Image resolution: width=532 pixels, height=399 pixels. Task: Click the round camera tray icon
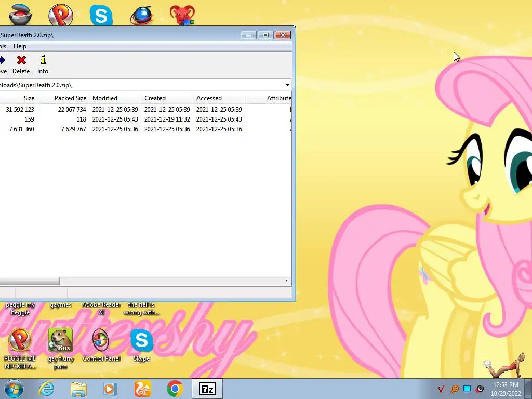tap(480, 389)
